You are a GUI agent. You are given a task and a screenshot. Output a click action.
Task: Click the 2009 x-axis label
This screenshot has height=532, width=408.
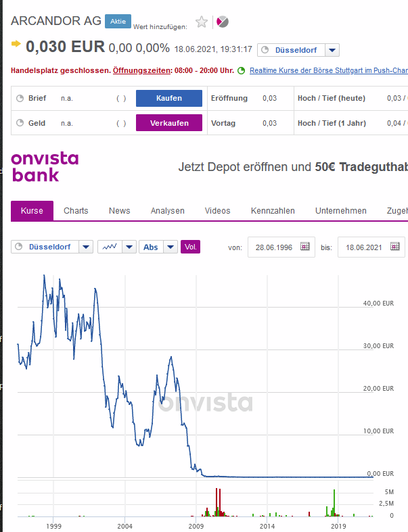196,526
